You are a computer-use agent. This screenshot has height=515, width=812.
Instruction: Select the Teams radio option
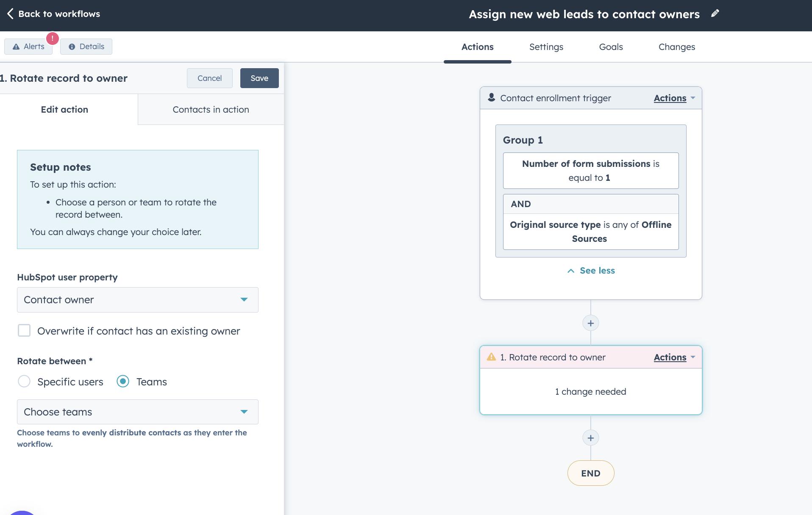coord(123,382)
